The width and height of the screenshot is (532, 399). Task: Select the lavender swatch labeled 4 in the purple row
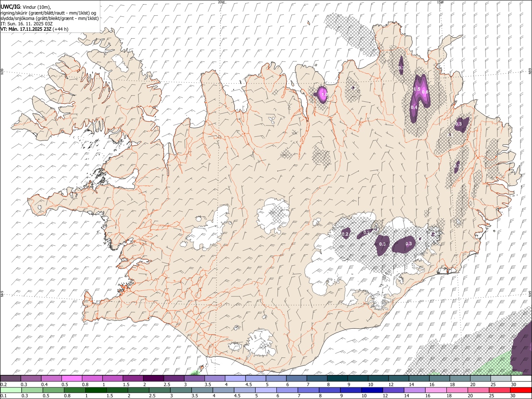235,378
